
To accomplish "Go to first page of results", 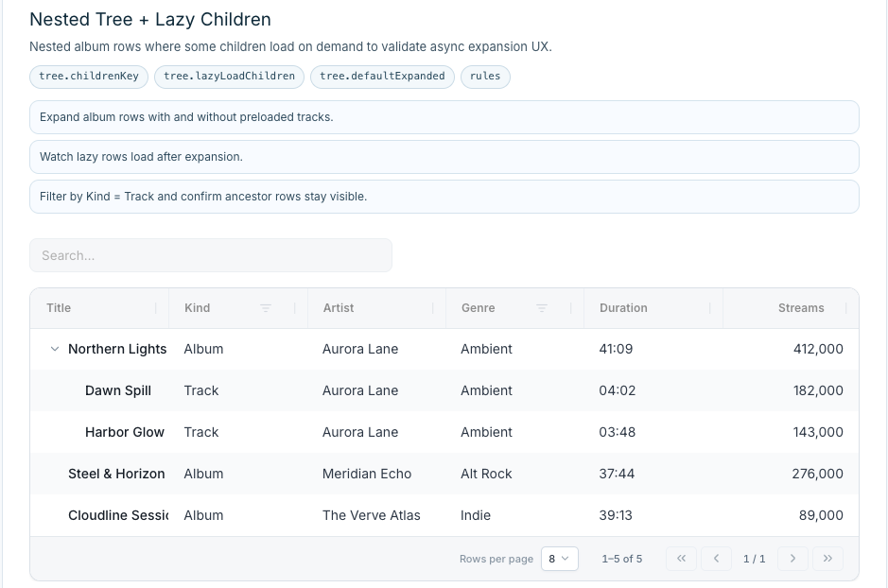I will (x=681, y=559).
